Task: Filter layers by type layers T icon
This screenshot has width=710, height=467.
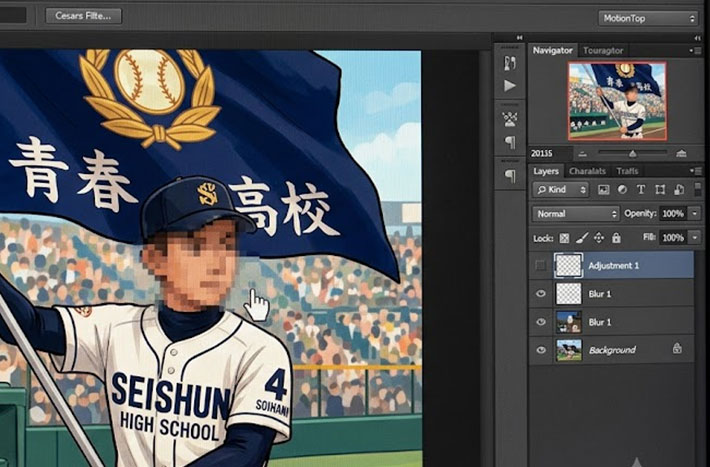Action: (641, 190)
